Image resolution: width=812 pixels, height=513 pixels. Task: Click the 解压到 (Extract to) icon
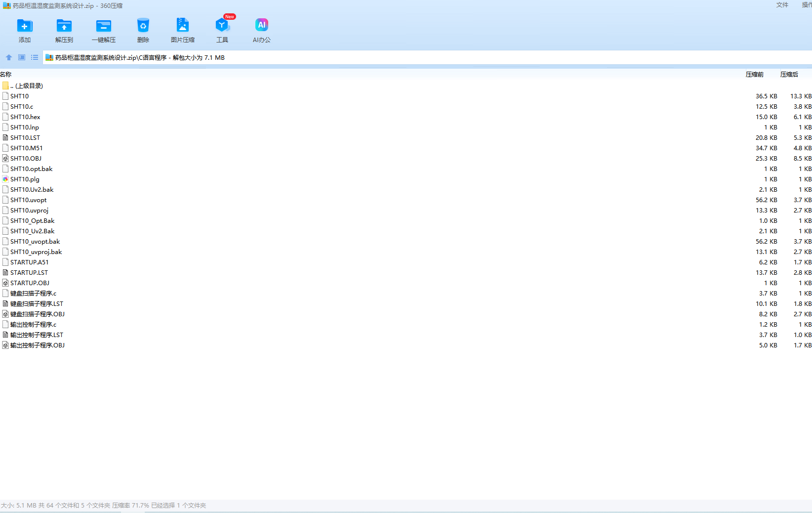click(x=64, y=26)
